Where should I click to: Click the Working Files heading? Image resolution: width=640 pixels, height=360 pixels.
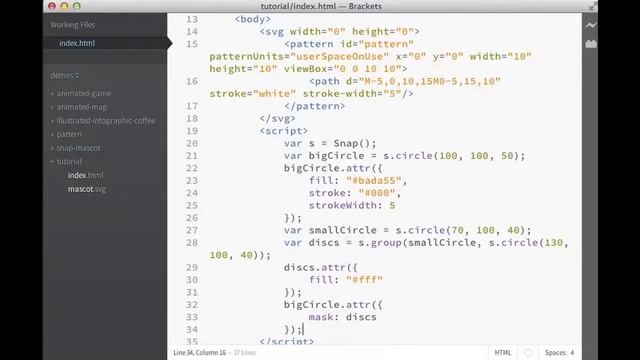point(73,25)
